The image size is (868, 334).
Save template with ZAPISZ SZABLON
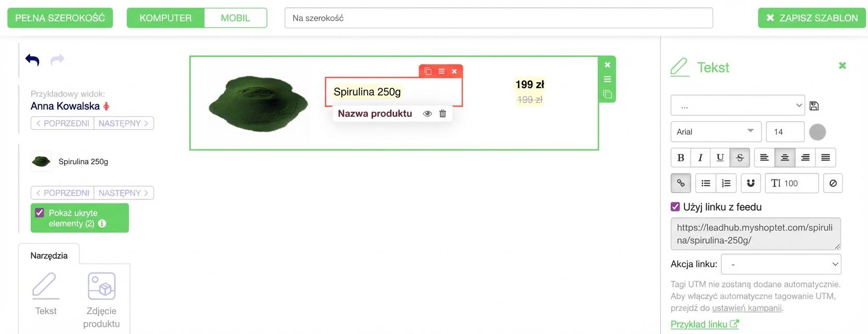[812, 18]
